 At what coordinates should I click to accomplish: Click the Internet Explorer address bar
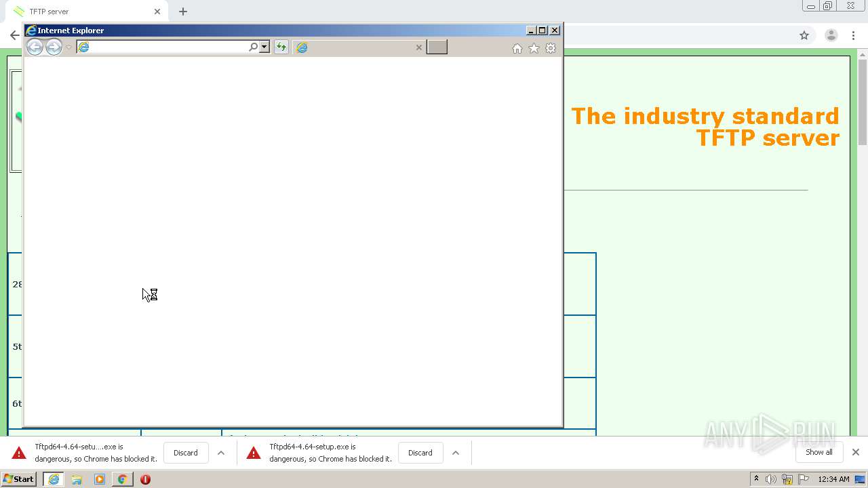163,47
